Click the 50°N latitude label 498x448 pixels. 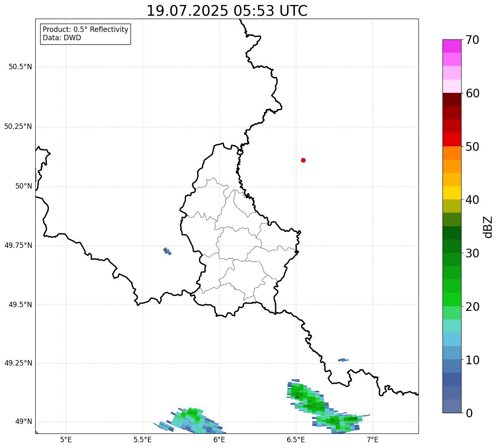(x=24, y=186)
